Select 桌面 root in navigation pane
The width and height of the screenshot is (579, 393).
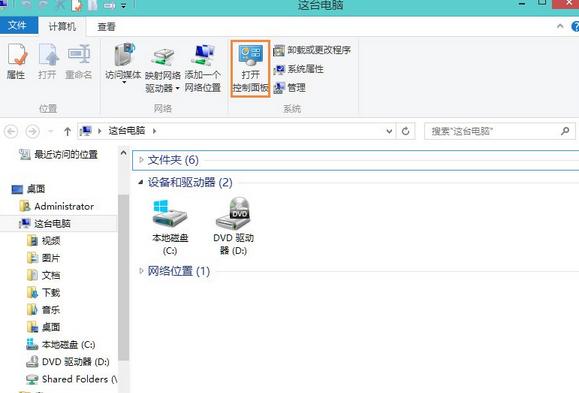[x=28, y=189]
